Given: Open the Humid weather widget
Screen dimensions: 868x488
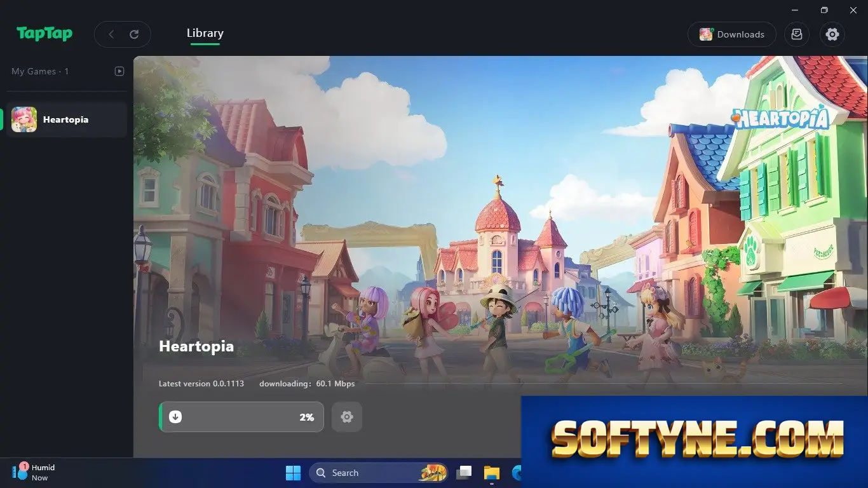Looking at the screenshot, I should point(34,473).
